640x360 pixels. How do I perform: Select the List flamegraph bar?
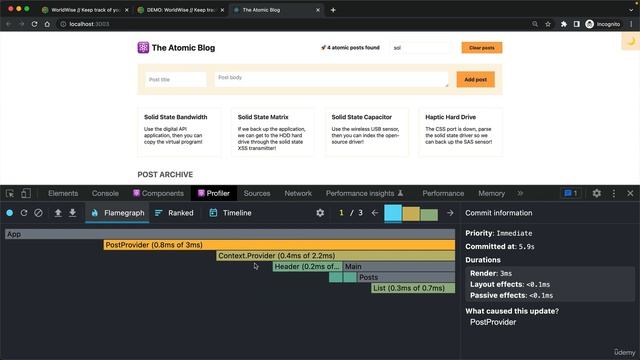tap(413, 288)
